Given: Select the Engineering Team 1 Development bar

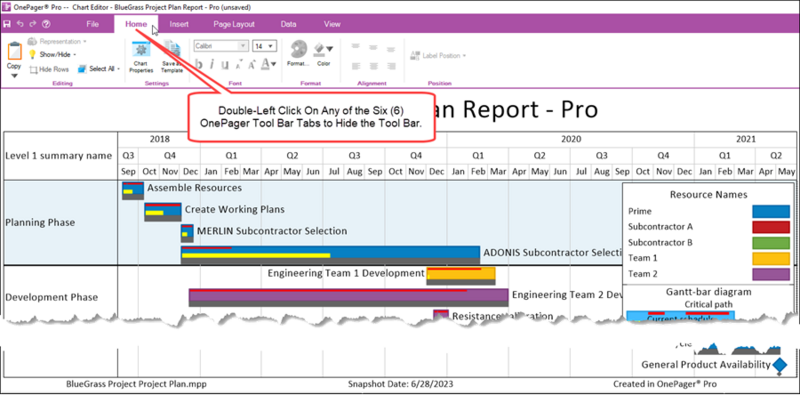Looking at the screenshot, I should click(x=461, y=276).
